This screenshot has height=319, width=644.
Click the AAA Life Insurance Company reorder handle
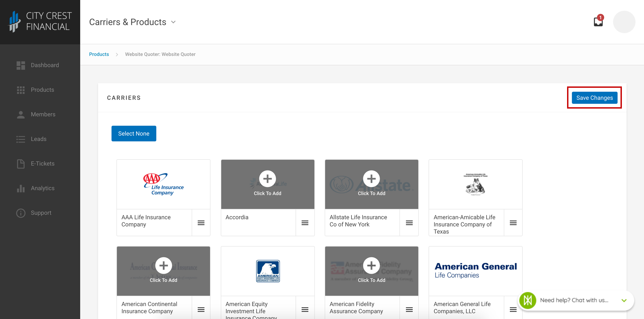[x=201, y=222]
